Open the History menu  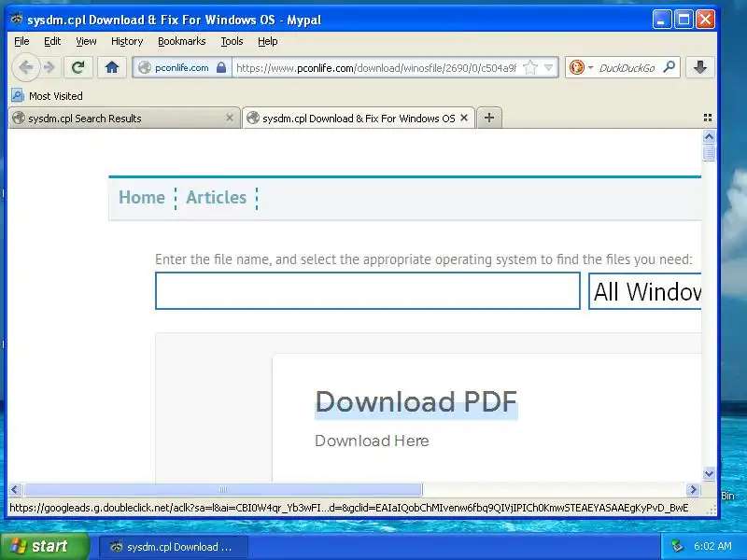[x=127, y=41]
